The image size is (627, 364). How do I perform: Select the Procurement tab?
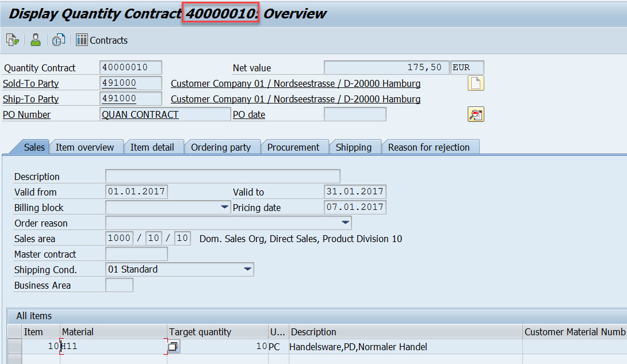coord(295,147)
